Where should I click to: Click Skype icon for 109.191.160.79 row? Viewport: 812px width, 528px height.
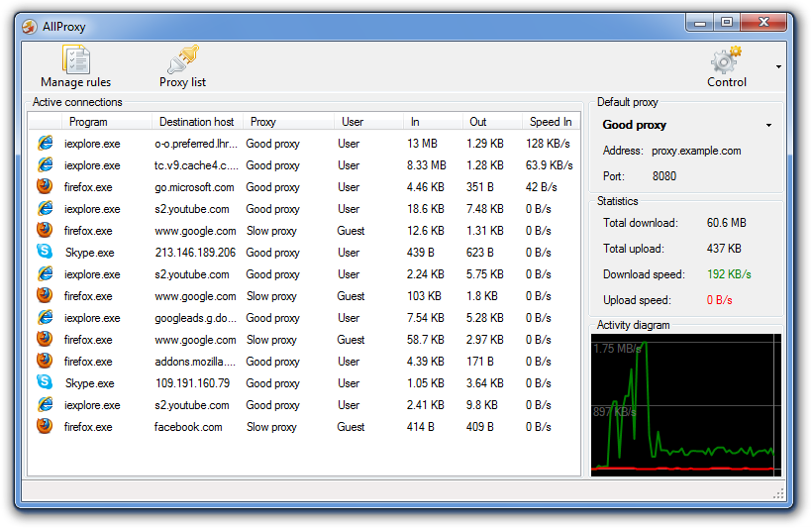point(45,383)
